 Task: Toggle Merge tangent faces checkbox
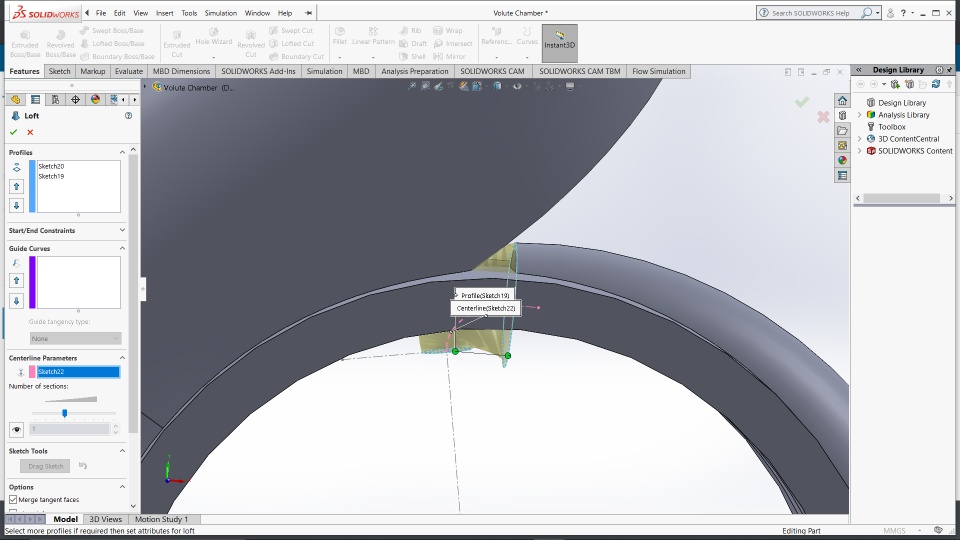(13, 500)
